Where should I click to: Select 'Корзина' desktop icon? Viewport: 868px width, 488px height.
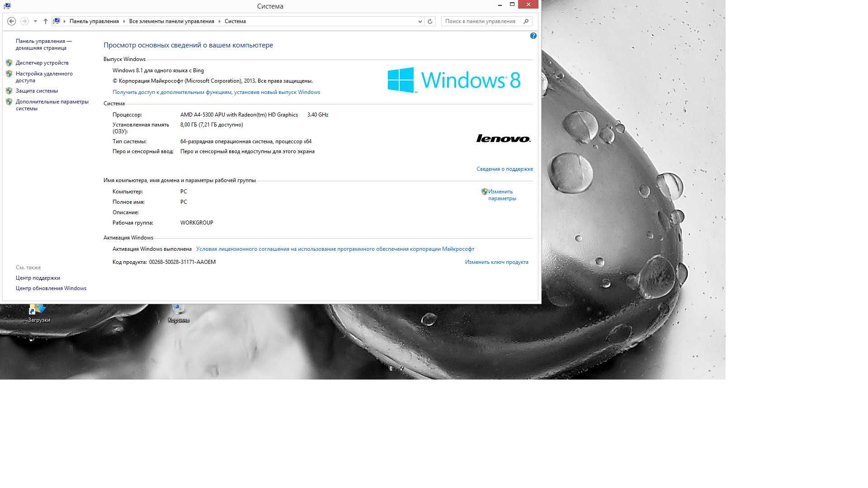click(x=178, y=314)
